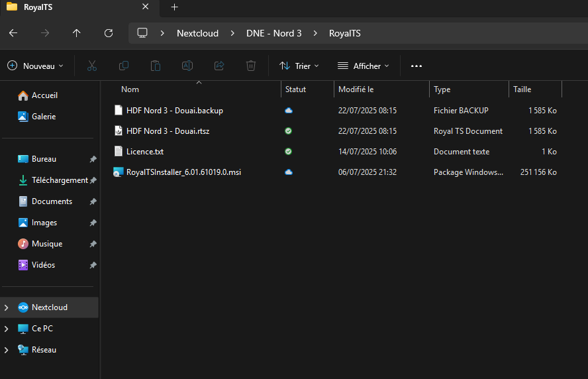Expand the Nextcloud tree node
The width and height of the screenshot is (588, 379).
click(7, 307)
